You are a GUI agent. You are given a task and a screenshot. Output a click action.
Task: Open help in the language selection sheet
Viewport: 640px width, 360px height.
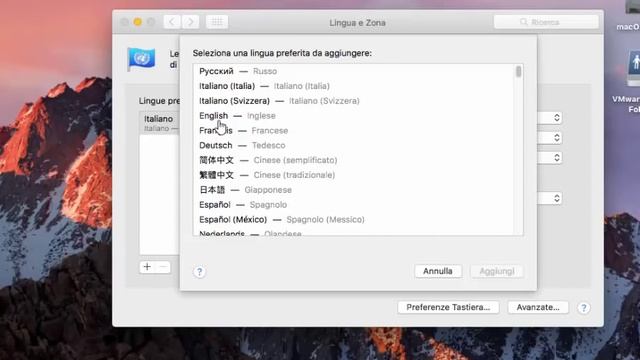click(x=199, y=272)
